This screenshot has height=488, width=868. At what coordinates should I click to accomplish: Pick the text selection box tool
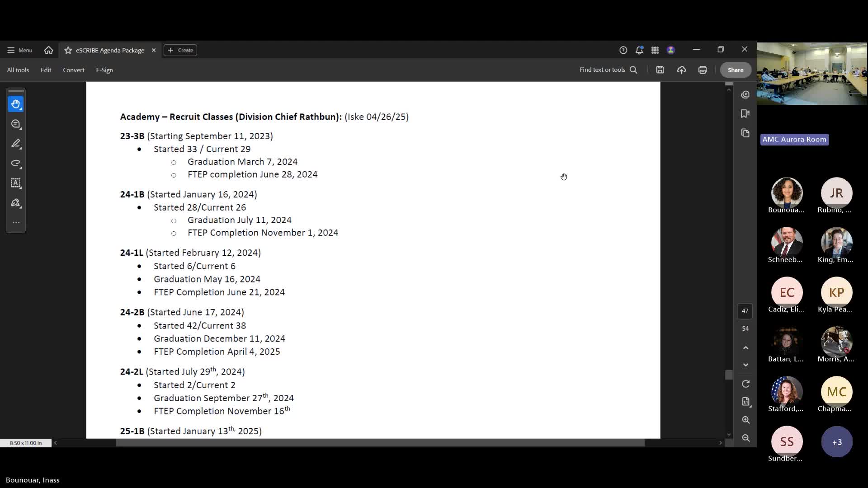coord(16,183)
